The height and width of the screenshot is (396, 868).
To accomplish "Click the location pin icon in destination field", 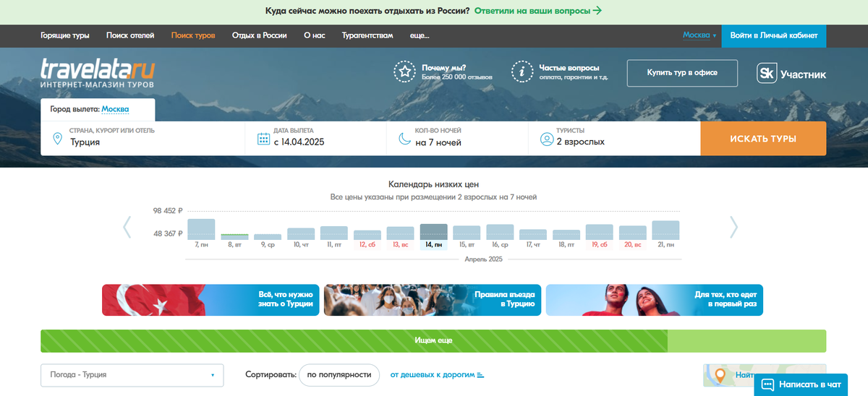I will [x=56, y=138].
